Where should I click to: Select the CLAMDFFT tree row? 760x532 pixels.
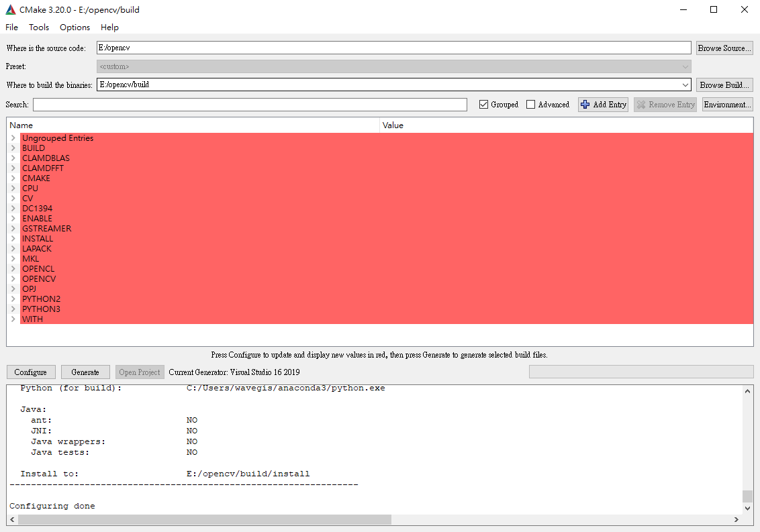pyautogui.click(x=386, y=168)
